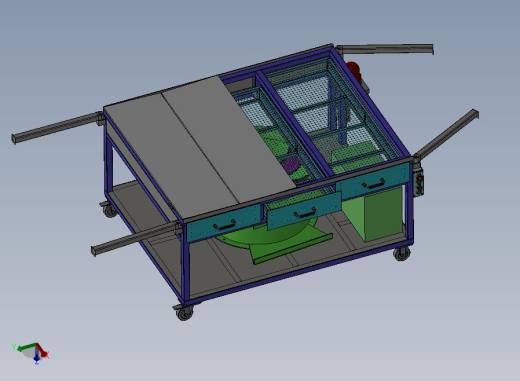Select the lower left extended grey arm

[136, 239]
